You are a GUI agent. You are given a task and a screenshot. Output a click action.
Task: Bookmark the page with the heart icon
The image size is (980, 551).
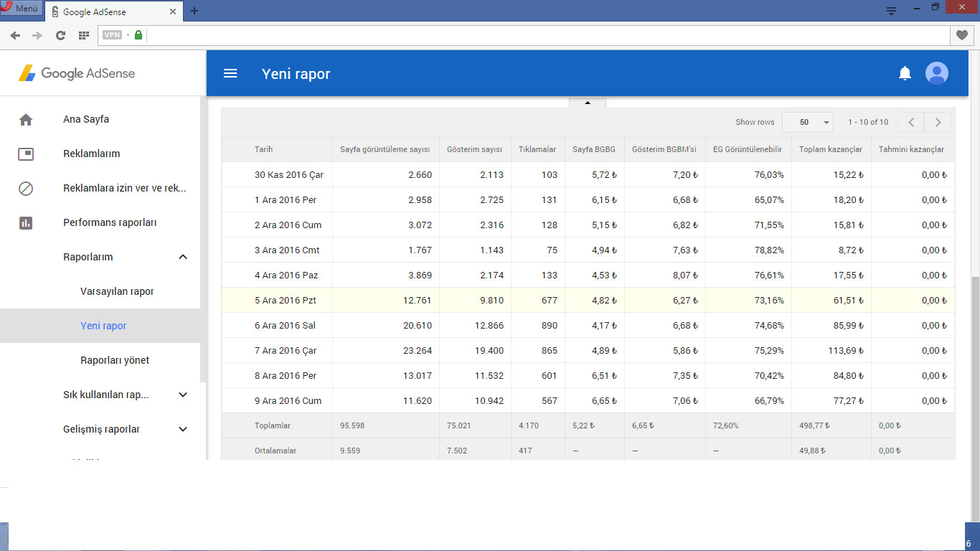point(962,34)
